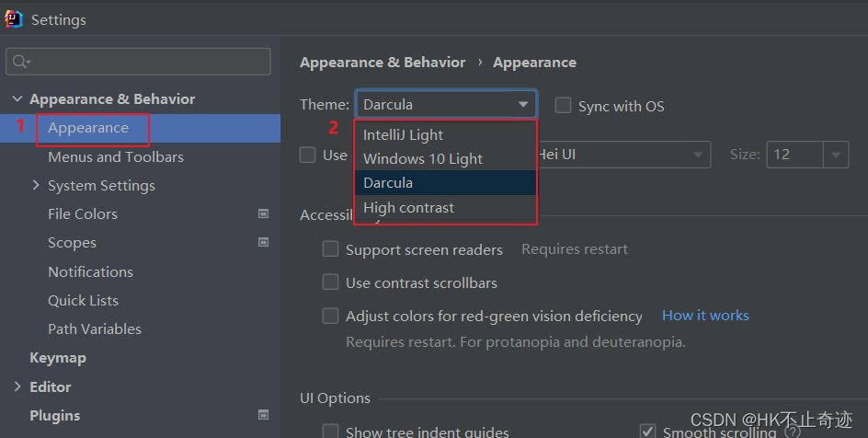Enable Support screen readers checkbox
Image resolution: width=868 pixels, height=438 pixels.
click(330, 249)
